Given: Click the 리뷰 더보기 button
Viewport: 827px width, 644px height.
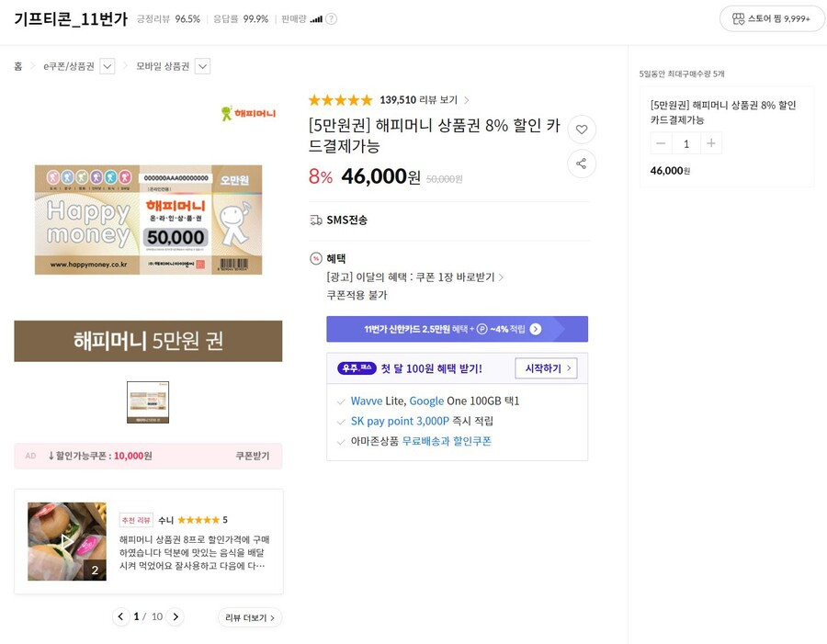Looking at the screenshot, I should click(250, 617).
